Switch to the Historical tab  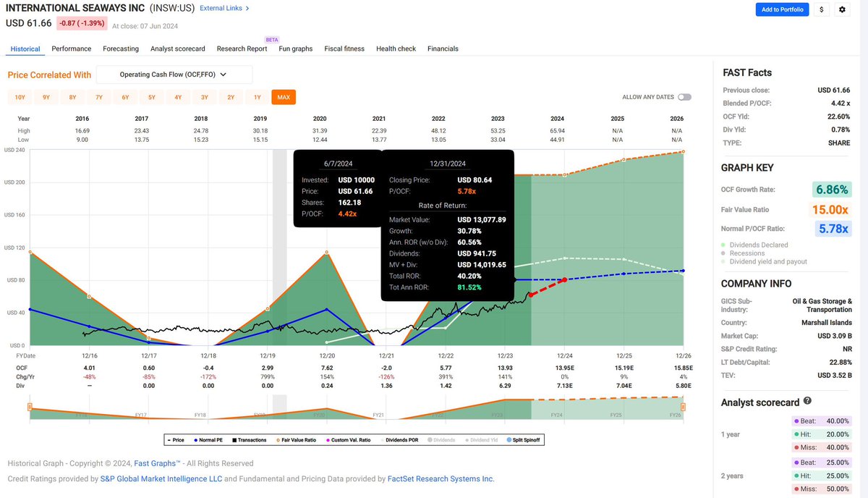[25, 48]
